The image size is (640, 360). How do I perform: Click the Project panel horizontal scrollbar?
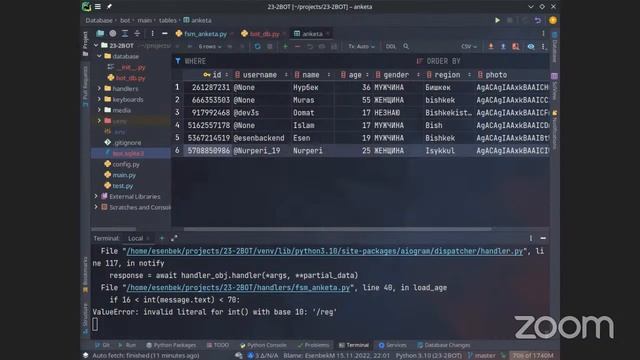coord(113,229)
